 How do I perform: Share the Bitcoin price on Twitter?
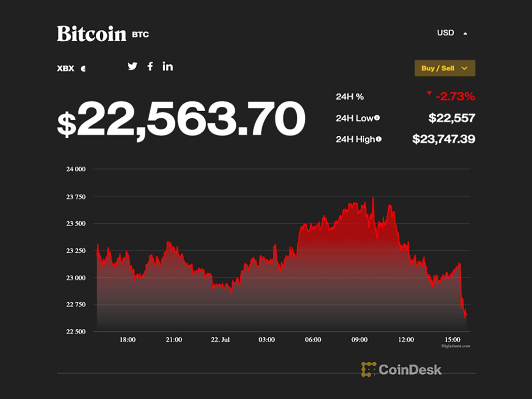pyautogui.click(x=133, y=67)
